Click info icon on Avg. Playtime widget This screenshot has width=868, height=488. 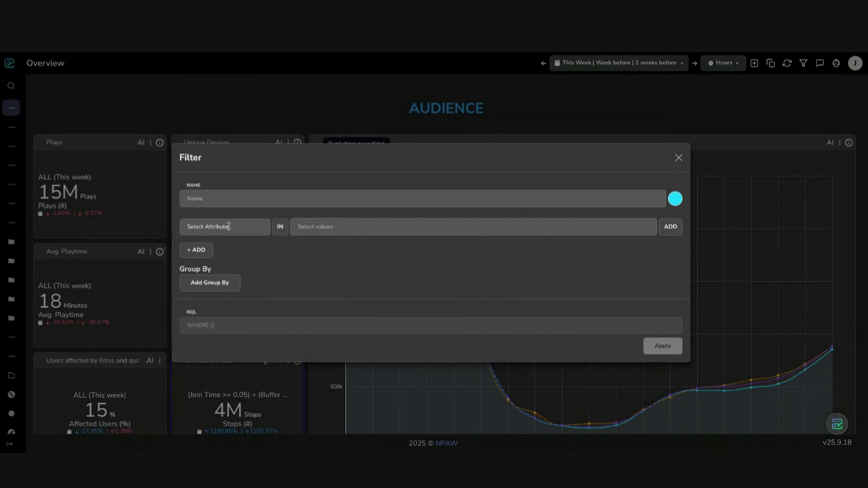(160, 251)
